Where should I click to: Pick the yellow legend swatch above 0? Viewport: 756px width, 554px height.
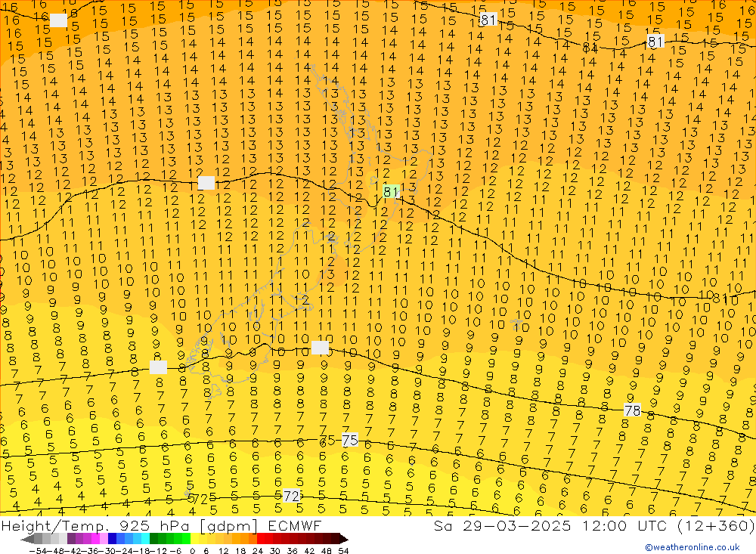tap(195, 539)
